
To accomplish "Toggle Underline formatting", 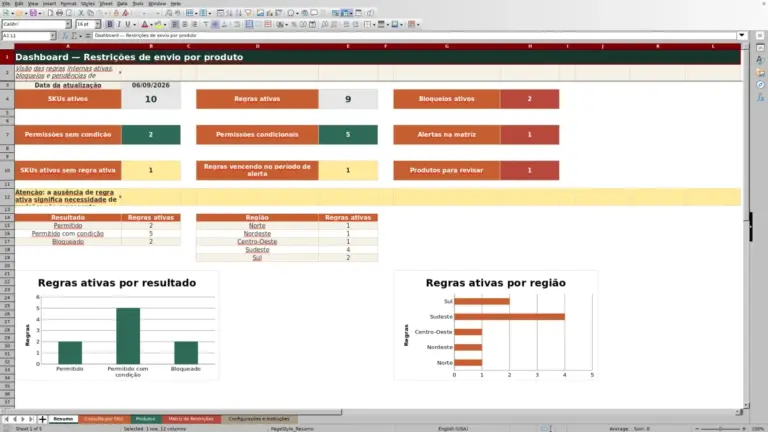I will pos(128,24).
